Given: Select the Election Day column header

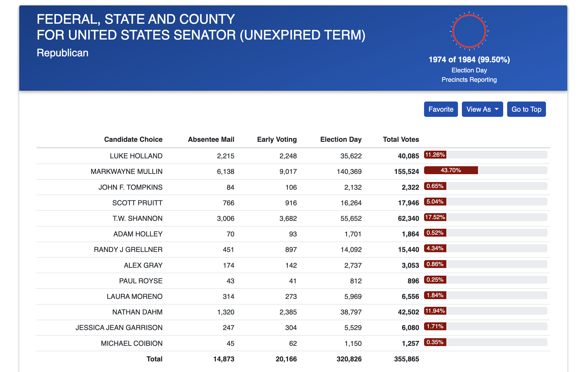Looking at the screenshot, I should pos(341,139).
